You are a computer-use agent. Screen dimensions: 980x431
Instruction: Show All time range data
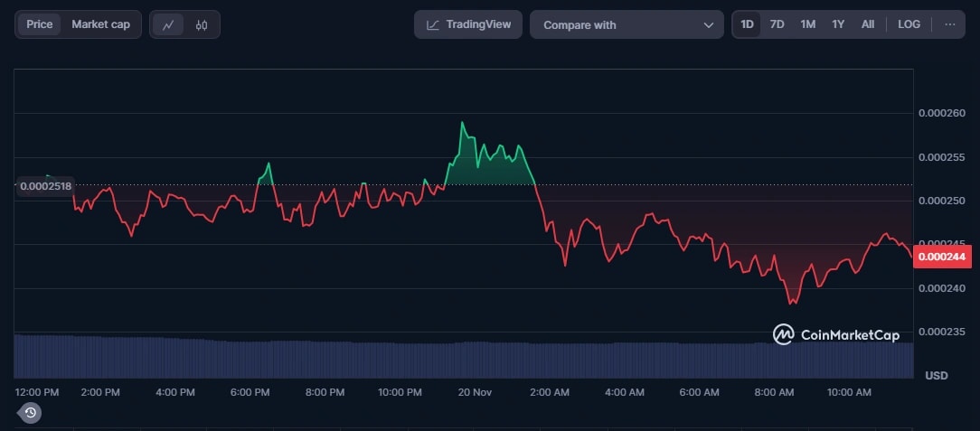868,24
